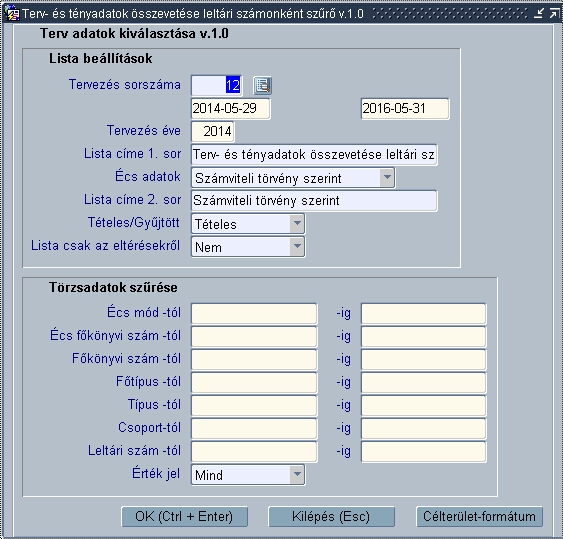
Task: Click the Lista címe 2. sor text field
Action: click(x=314, y=200)
